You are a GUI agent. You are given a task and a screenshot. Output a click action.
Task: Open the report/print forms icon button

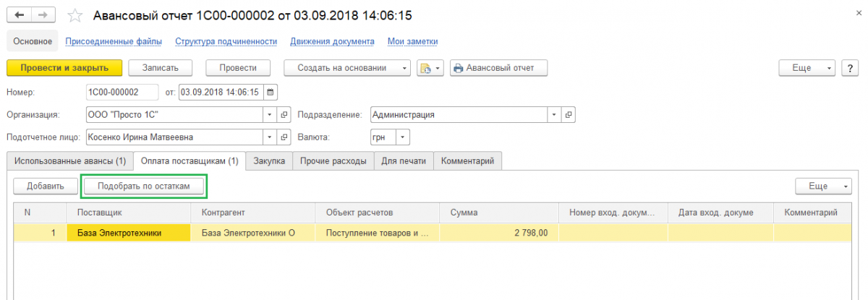[x=430, y=68]
